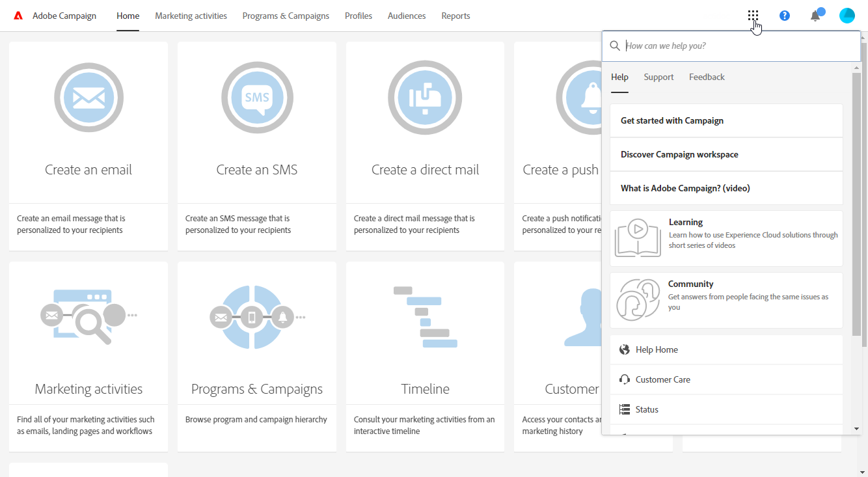Open What is Adobe Campaign? video
This screenshot has height=477, width=868.
point(726,188)
